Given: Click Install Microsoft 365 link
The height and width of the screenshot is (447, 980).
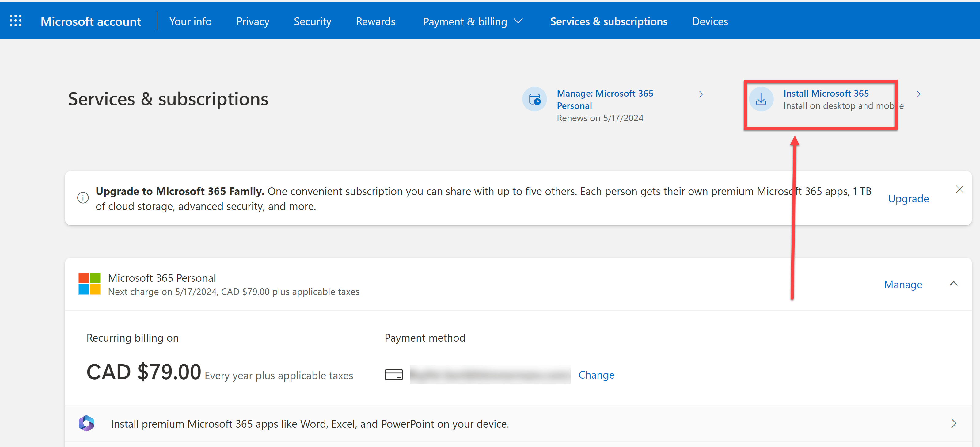Looking at the screenshot, I should (x=826, y=93).
